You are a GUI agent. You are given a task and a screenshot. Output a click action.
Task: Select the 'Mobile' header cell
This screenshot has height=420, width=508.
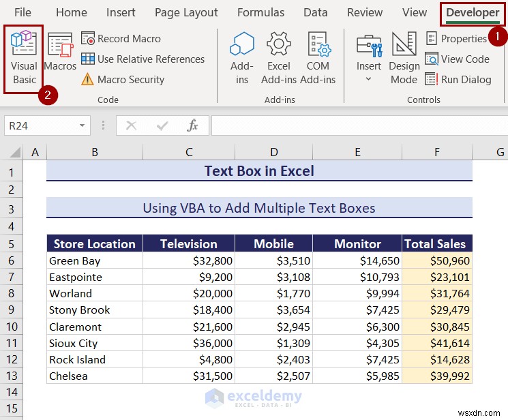click(x=273, y=243)
